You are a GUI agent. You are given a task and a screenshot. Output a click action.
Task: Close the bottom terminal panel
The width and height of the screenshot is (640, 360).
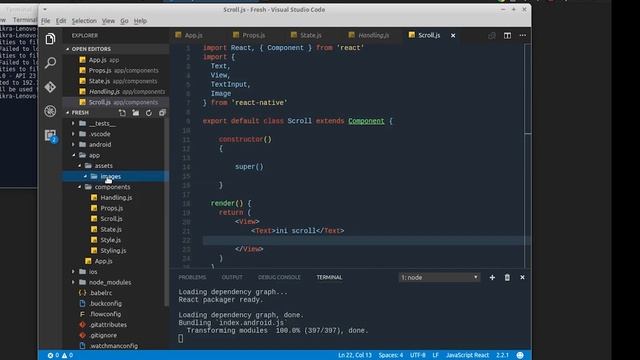522,278
